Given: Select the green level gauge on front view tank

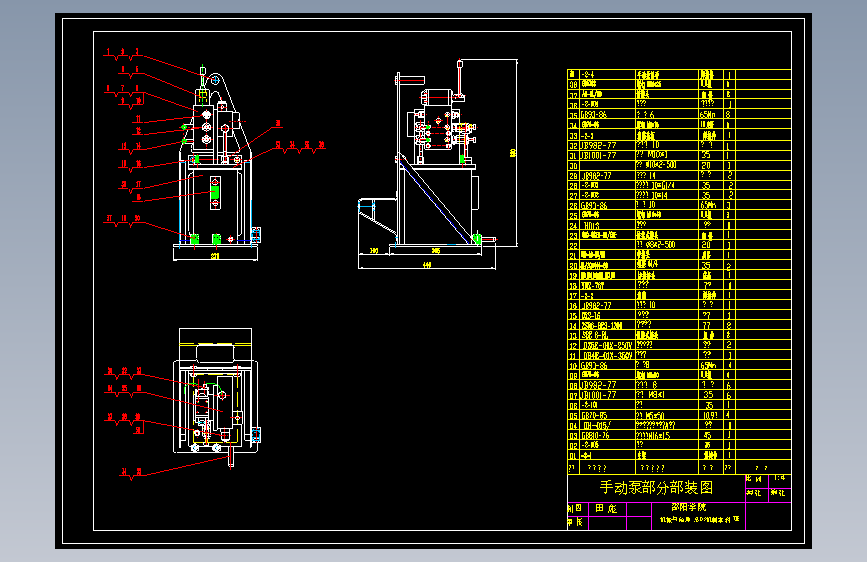Looking at the screenshot, I should pyautogui.click(x=215, y=192).
